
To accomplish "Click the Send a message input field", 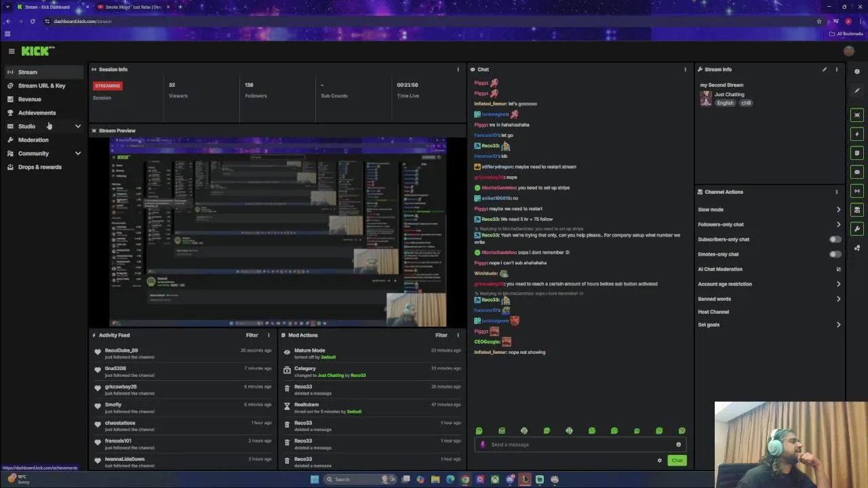I will [580, 445].
